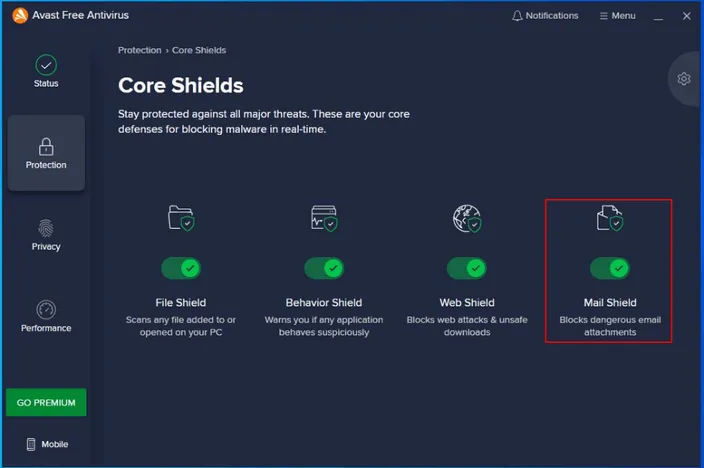This screenshot has height=468, width=704.
Task: Open the Performance gauge section
Action: [46, 316]
